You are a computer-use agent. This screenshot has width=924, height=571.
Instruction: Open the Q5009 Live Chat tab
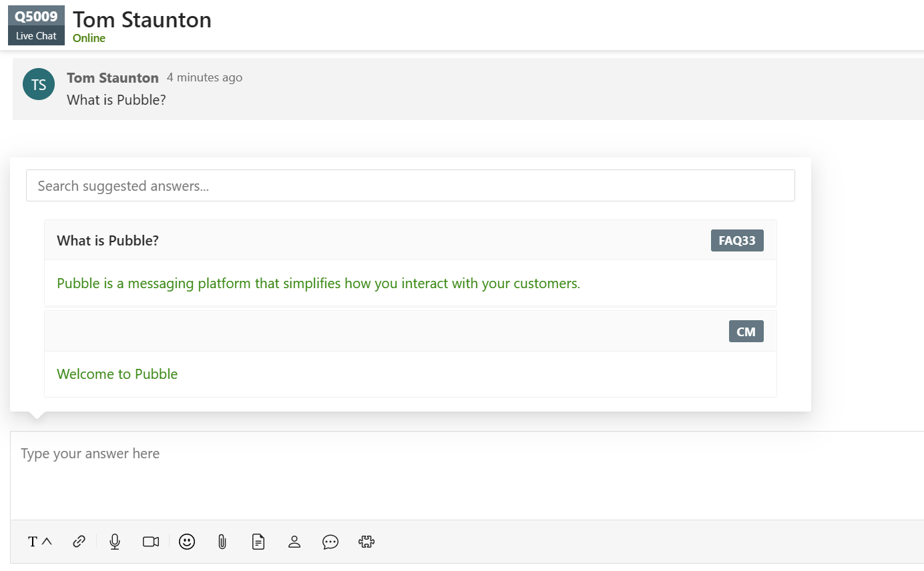(x=36, y=25)
